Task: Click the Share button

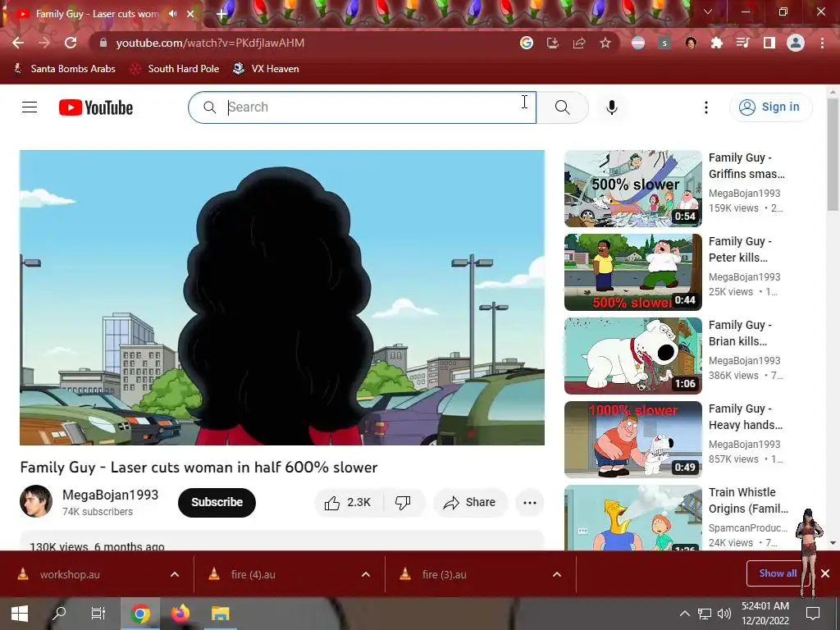Action: coord(470,503)
